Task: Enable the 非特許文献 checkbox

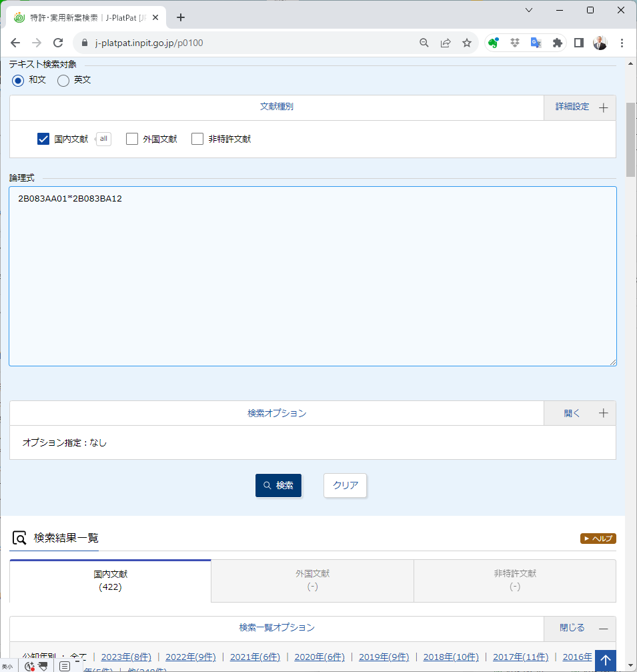Action: click(x=197, y=139)
